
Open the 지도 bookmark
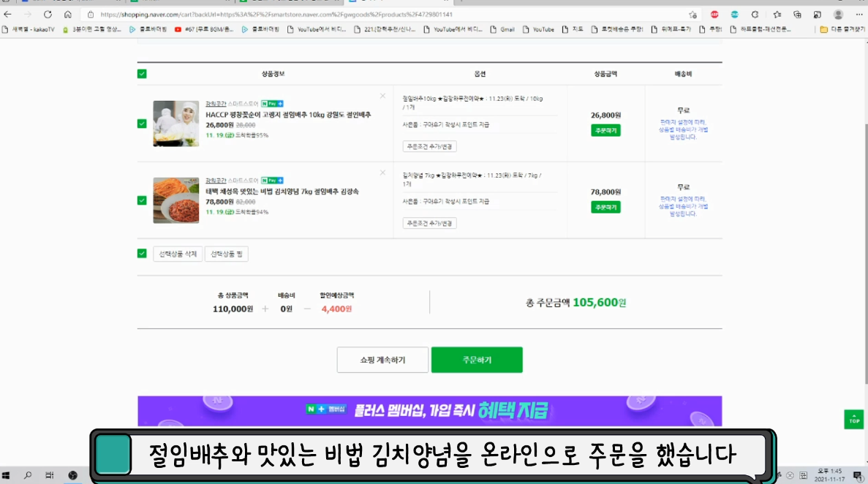pos(573,29)
